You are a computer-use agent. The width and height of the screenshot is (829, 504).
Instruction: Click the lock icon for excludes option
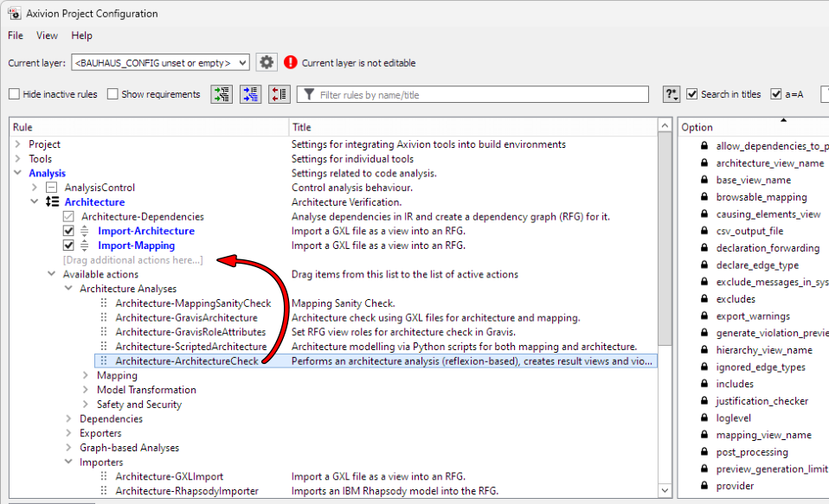tap(704, 298)
